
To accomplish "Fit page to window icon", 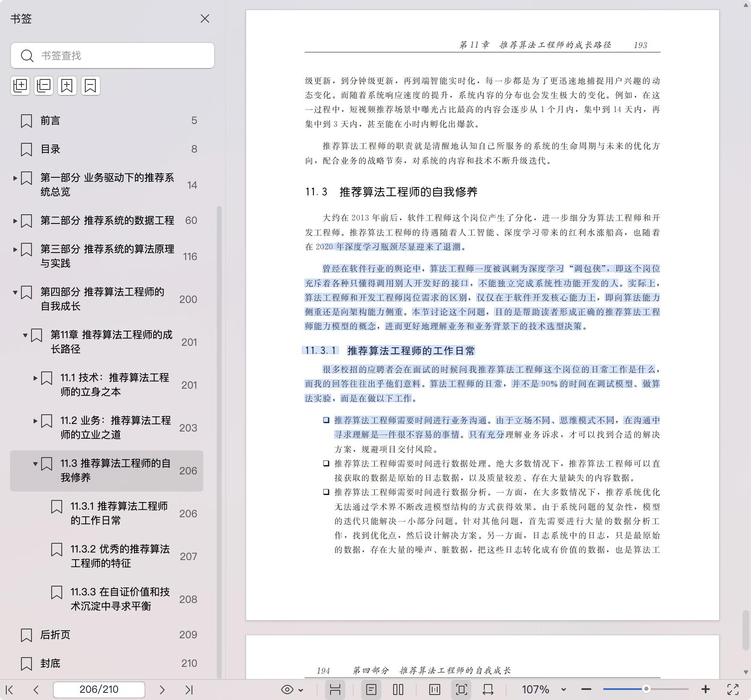I will click(x=461, y=689).
